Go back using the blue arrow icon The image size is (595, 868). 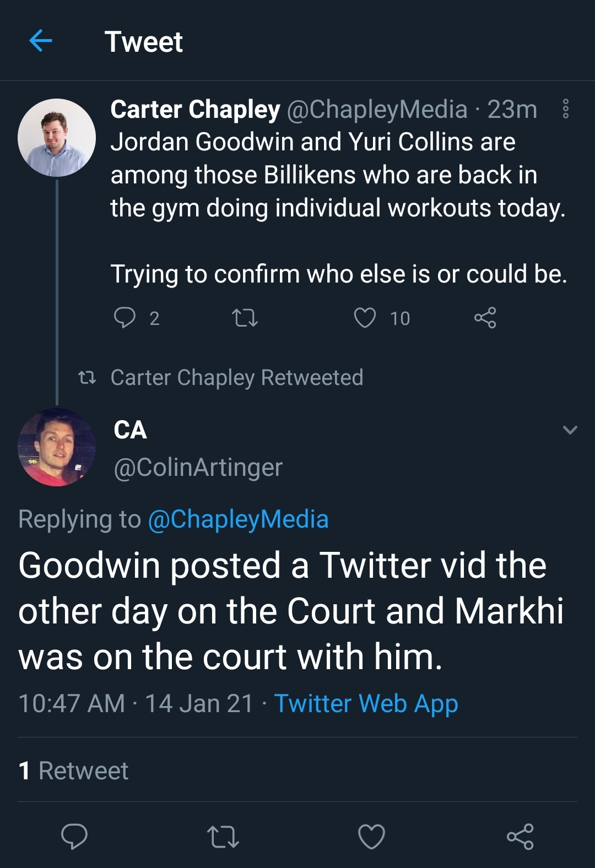click(x=40, y=41)
